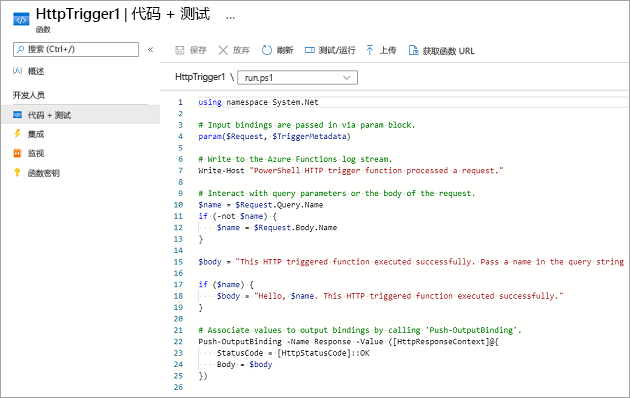Click 'Body = $body' code line
Image resolution: width=630 pixels, height=398 pixels.
tap(244, 364)
